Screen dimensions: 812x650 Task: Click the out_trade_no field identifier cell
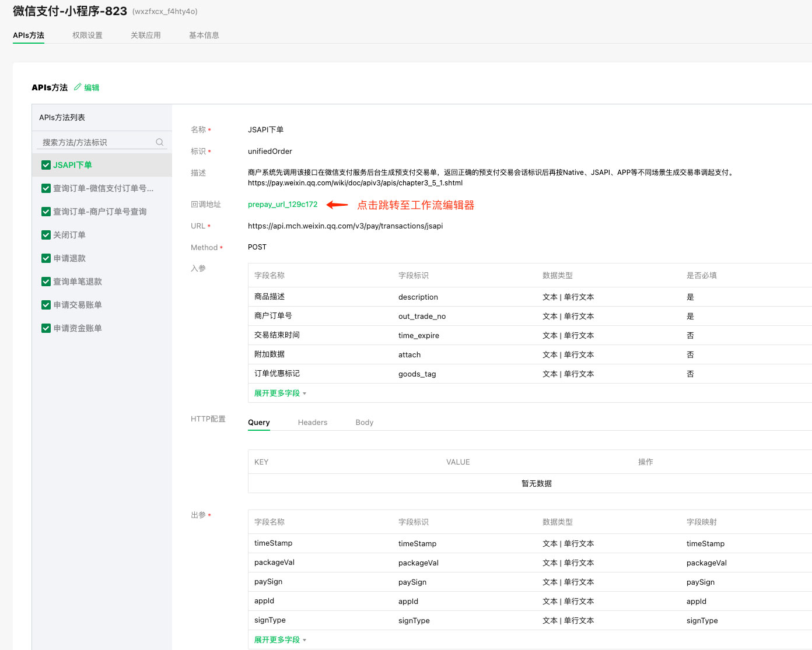tap(422, 317)
